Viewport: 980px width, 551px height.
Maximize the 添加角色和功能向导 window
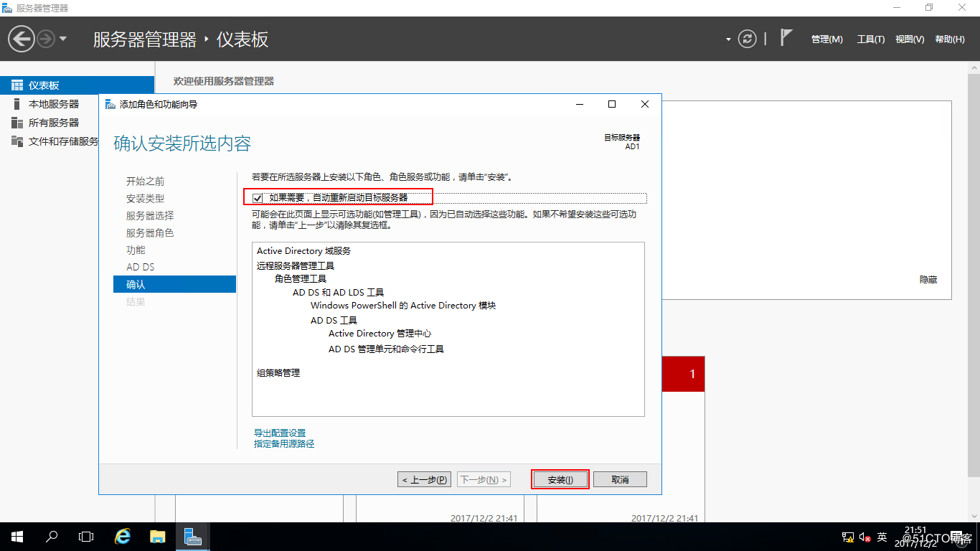click(x=612, y=104)
